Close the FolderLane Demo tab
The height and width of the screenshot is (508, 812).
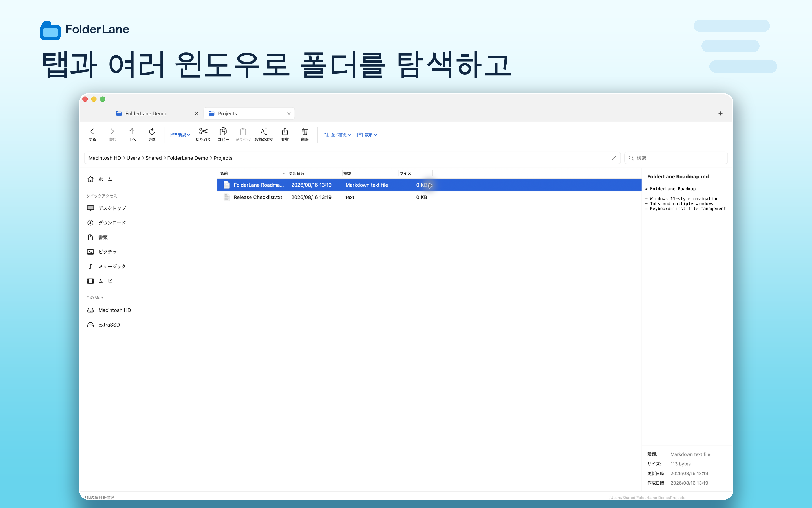196,113
